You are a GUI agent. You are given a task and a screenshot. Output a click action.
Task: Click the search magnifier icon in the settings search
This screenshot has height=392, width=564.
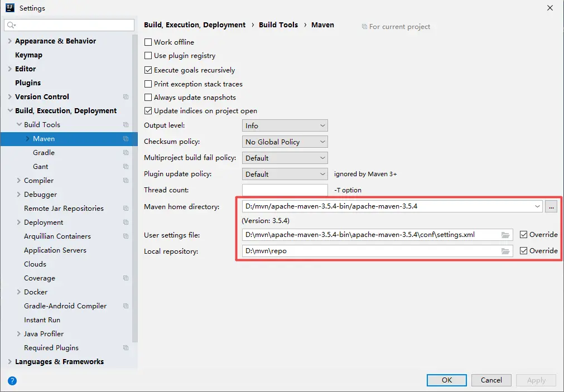click(x=11, y=25)
